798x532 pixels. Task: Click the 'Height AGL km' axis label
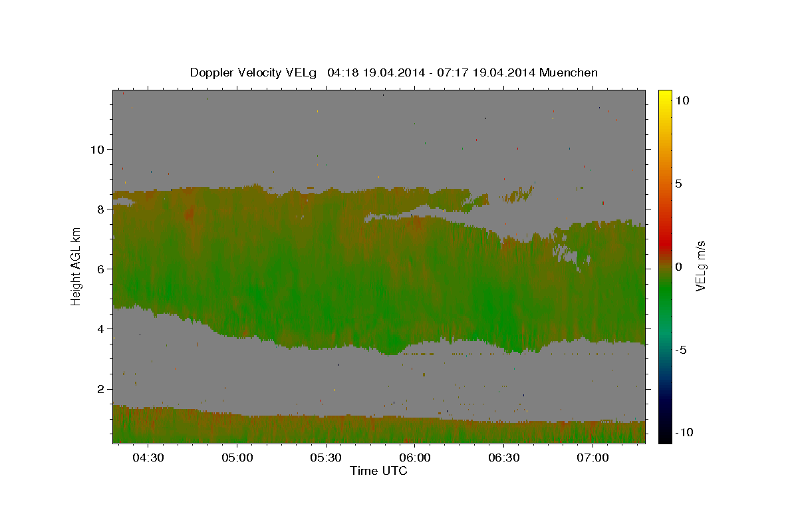click(x=76, y=266)
